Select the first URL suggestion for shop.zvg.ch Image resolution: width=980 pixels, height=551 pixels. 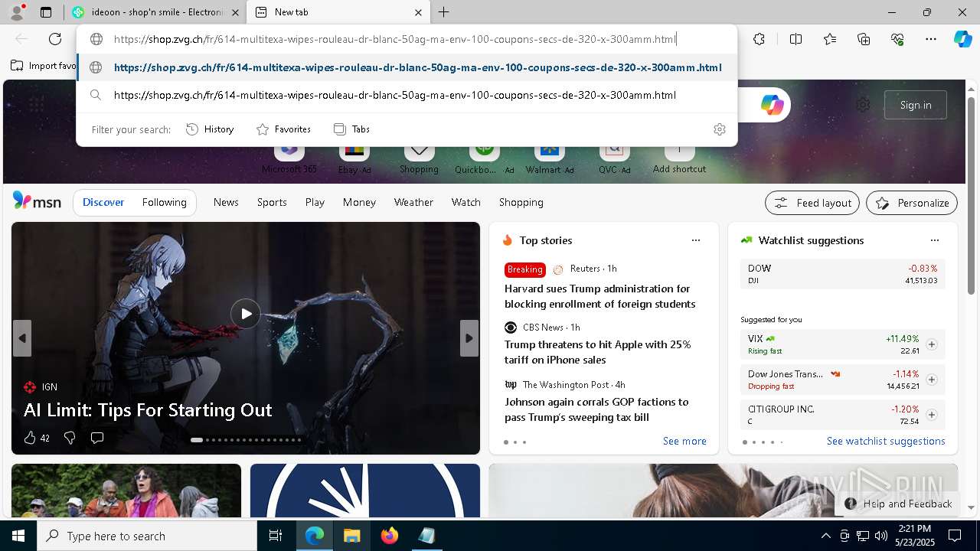[x=407, y=67]
